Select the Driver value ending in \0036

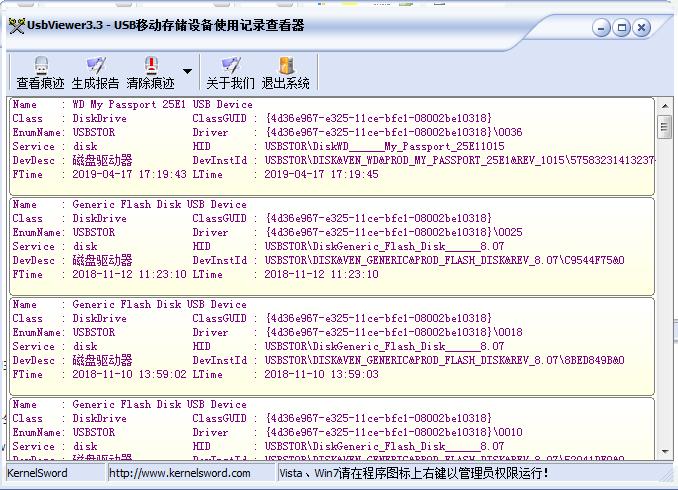coord(394,132)
